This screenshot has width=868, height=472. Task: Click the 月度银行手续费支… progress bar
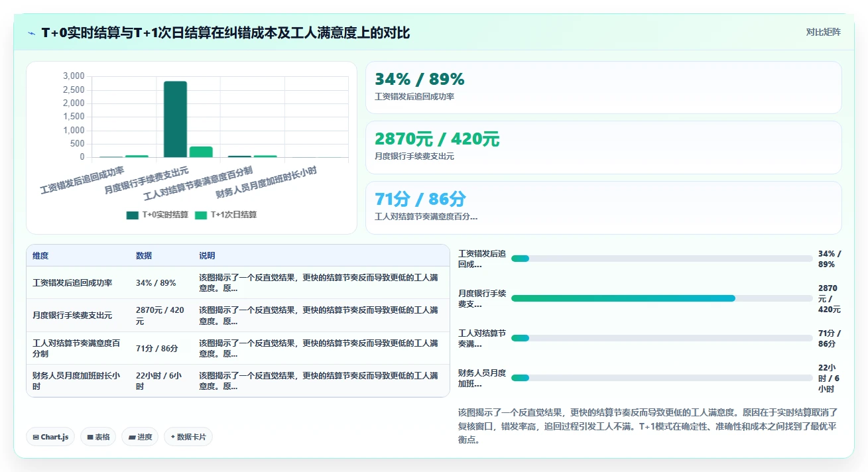pos(662,298)
